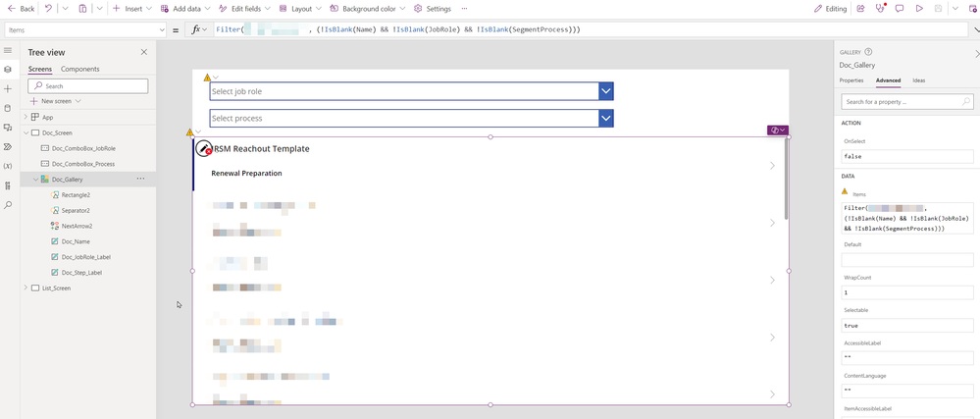Image resolution: width=980 pixels, height=419 pixels.
Task: Close the Tree view panel
Action: [x=144, y=53]
